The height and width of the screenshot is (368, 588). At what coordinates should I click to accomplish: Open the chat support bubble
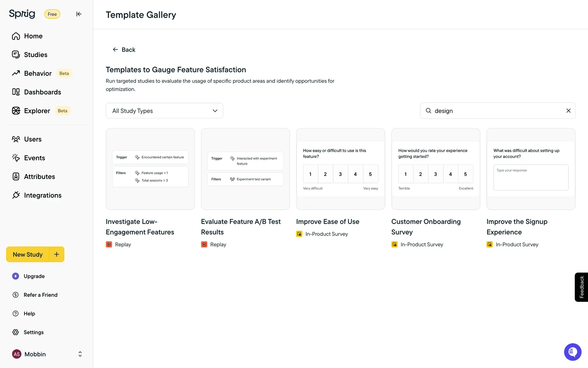tap(572, 352)
